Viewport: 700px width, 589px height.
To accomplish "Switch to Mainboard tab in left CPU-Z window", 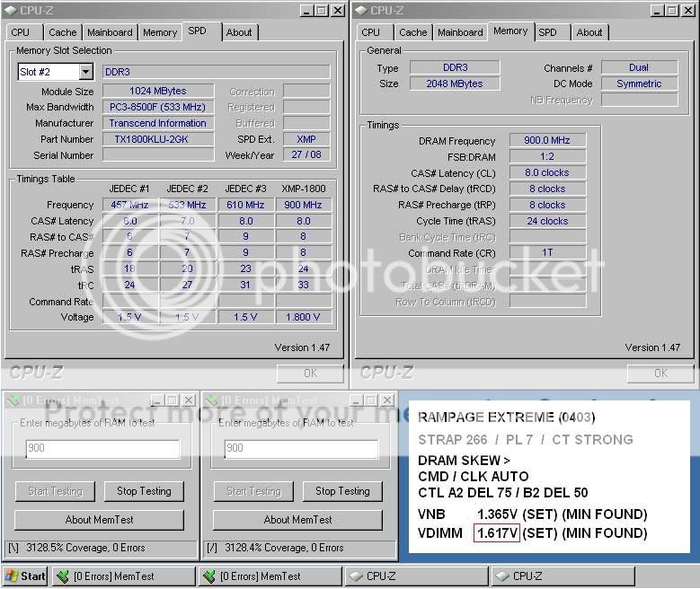I will pyautogui.click(x=110, y=32).
